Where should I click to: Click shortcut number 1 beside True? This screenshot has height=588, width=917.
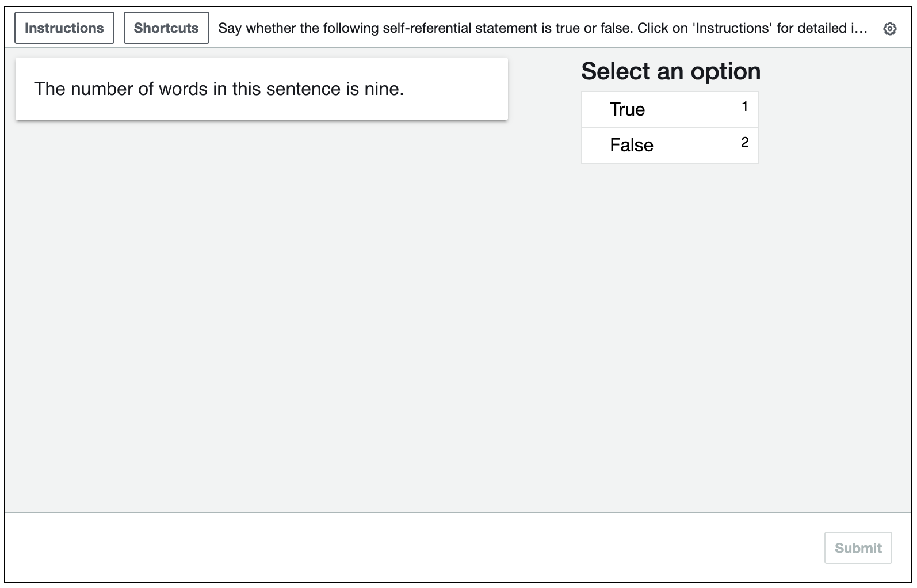click(745, 106)
